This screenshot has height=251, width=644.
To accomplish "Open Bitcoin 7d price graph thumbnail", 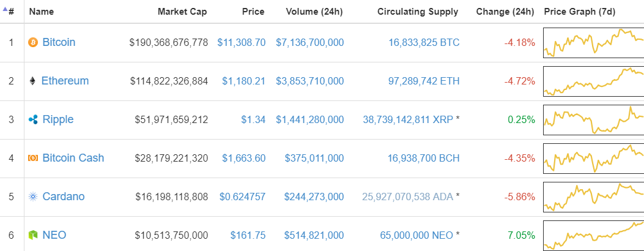I will 594,42.
